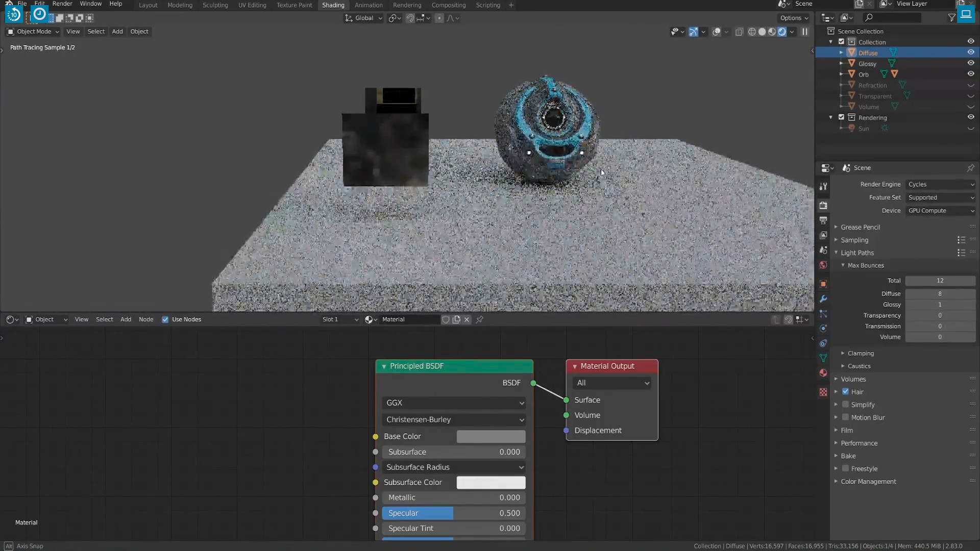Pause the viewport render preview
This screenshot has width=980, height=551.
pyautogui.click(x=805, y=32)
